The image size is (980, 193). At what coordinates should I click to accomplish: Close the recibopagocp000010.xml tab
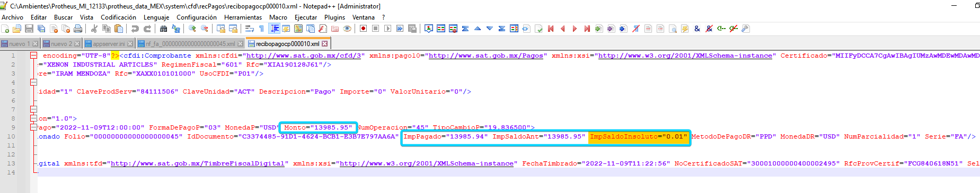pyautogui.click(x=325, y=43)
